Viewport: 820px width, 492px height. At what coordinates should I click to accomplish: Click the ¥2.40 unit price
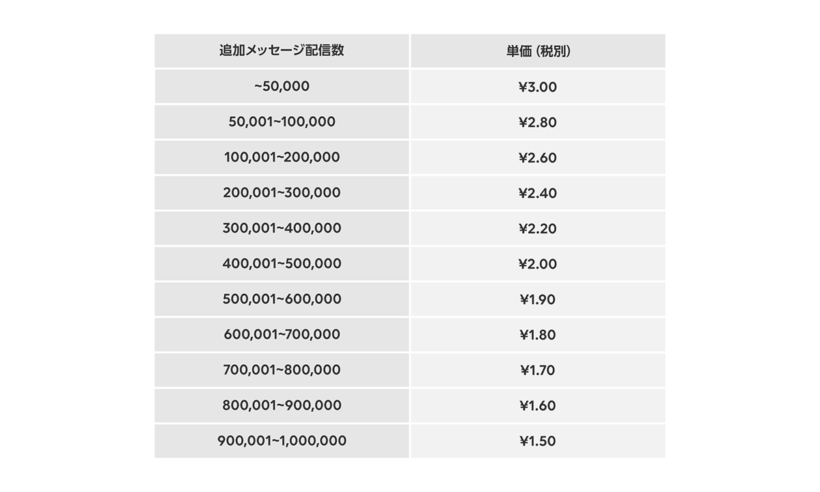(x=538, y=193)
